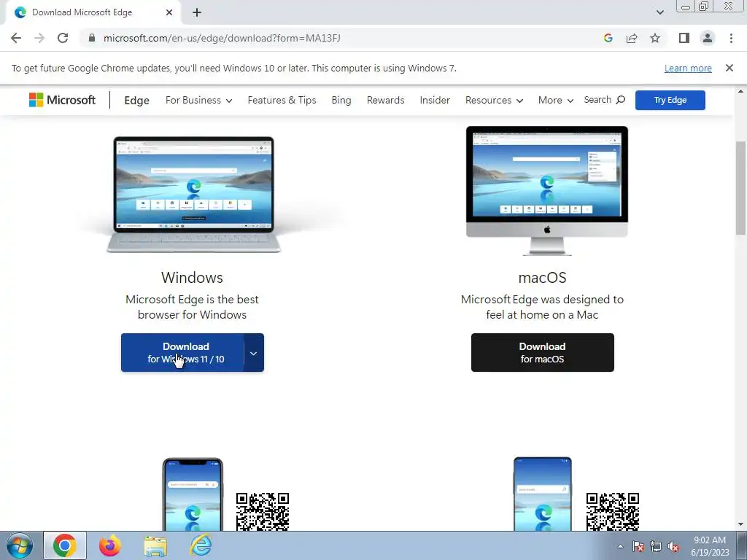The image size is (747, 560).
Task: Open File Explorer from the taskbar
Action: [155, 546]
